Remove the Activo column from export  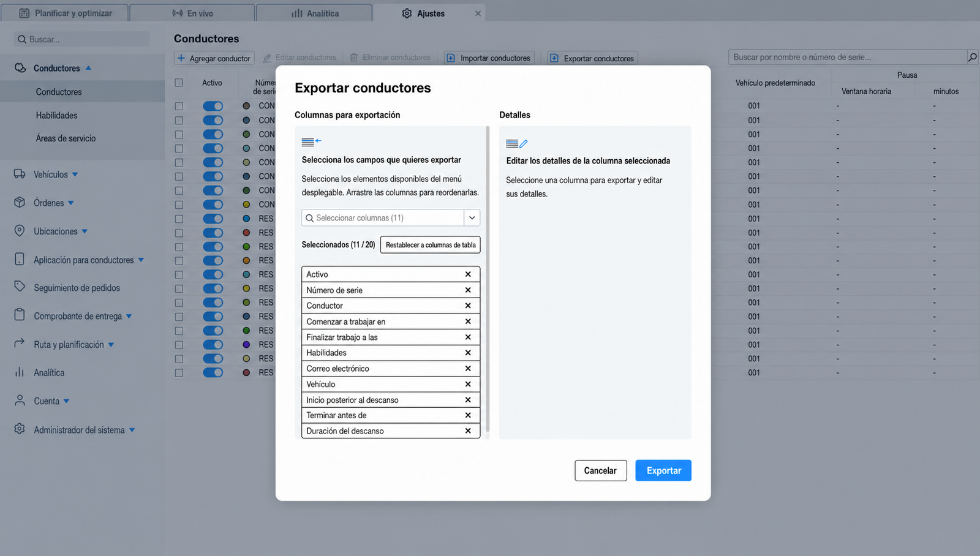[468, 274]
